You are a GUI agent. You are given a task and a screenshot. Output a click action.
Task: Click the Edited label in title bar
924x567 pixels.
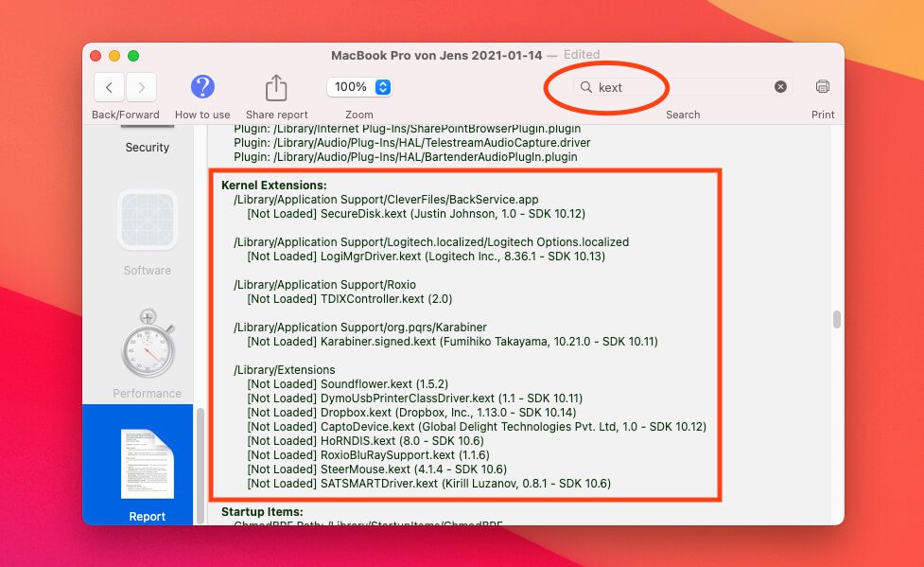582,54
